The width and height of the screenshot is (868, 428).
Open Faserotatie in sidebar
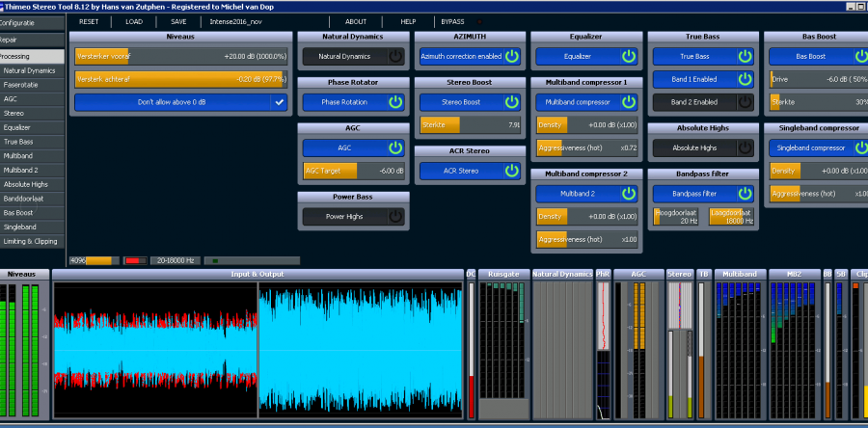(x=32, y=85)
